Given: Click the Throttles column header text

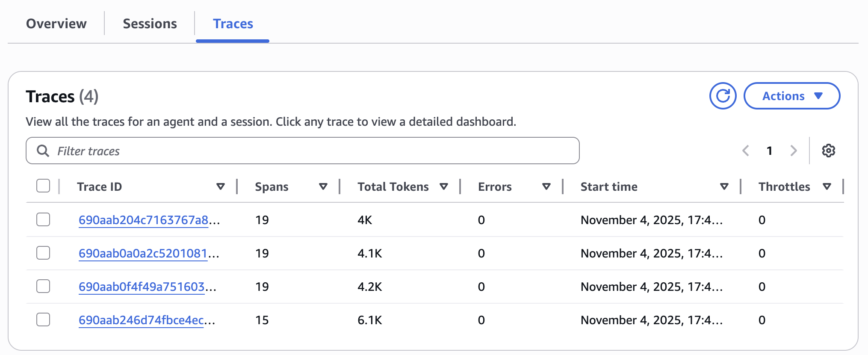Looking at the screenshot, I should tap(784, 186).
